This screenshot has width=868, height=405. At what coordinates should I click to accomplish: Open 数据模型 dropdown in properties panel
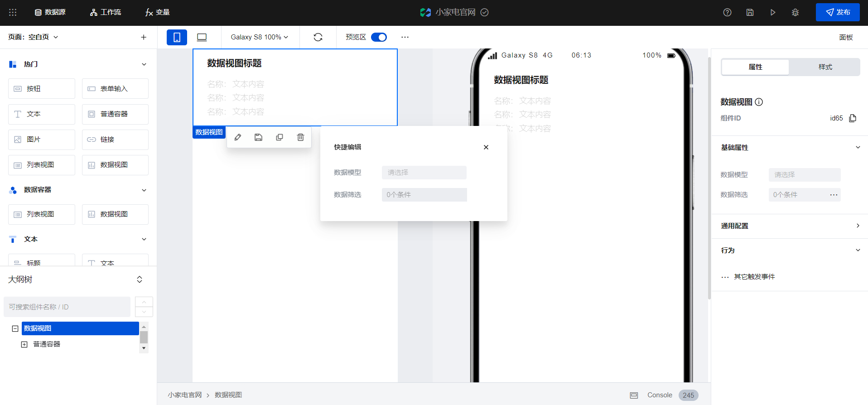pyautogui.click(x=805, y=175)
